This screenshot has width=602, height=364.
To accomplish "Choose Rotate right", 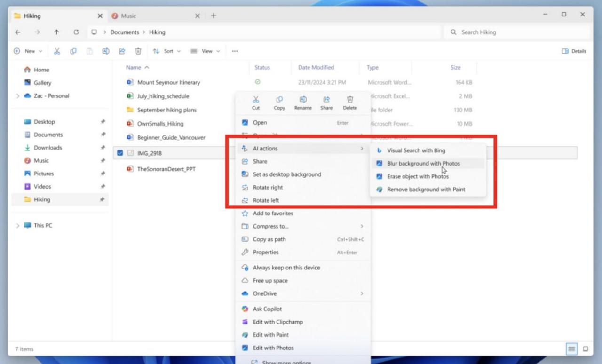I will 303,188.
